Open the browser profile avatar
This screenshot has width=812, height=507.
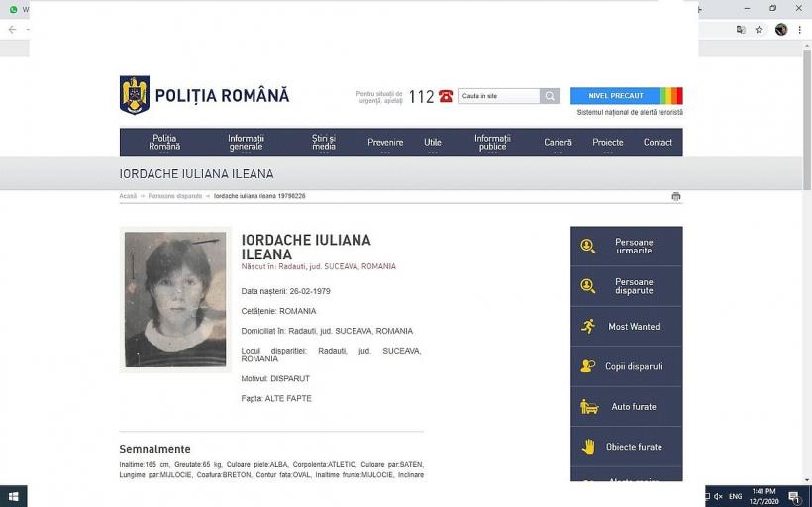(x=781, y=30)
